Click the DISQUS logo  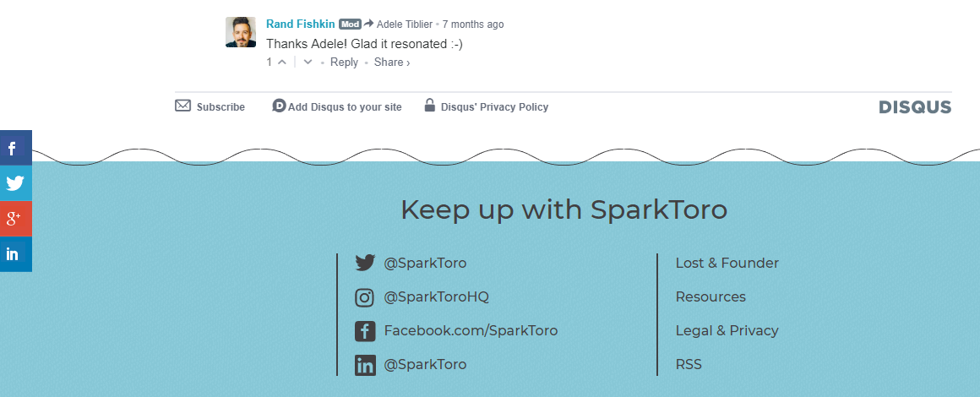(x=915, y=107)
